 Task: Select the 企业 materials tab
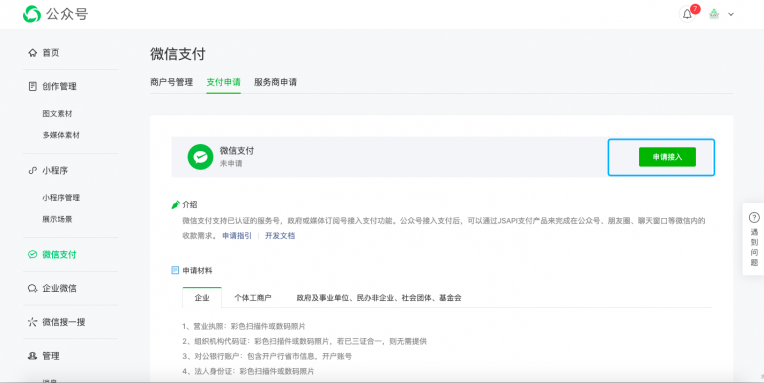pyautogui.click(x=202, y=297)
